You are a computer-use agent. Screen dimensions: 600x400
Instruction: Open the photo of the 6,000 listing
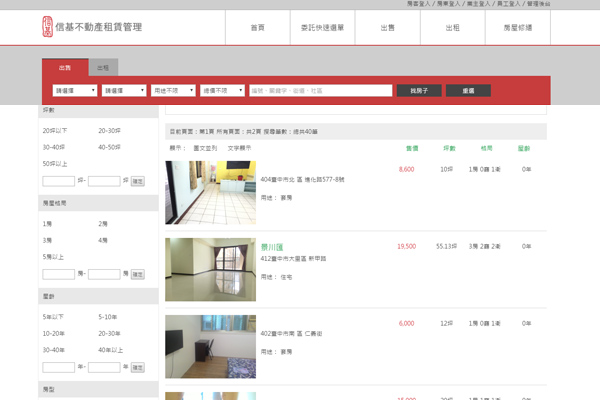[210, 347]
